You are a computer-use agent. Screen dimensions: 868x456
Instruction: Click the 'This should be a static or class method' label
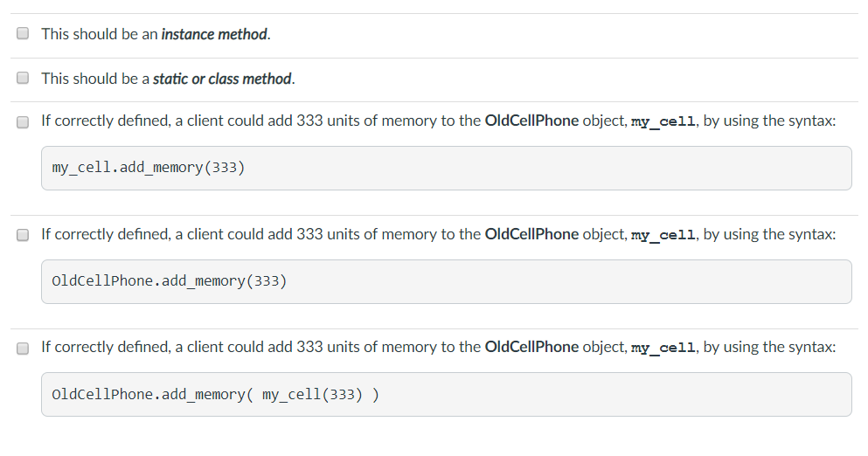click(x=169, y=79)
